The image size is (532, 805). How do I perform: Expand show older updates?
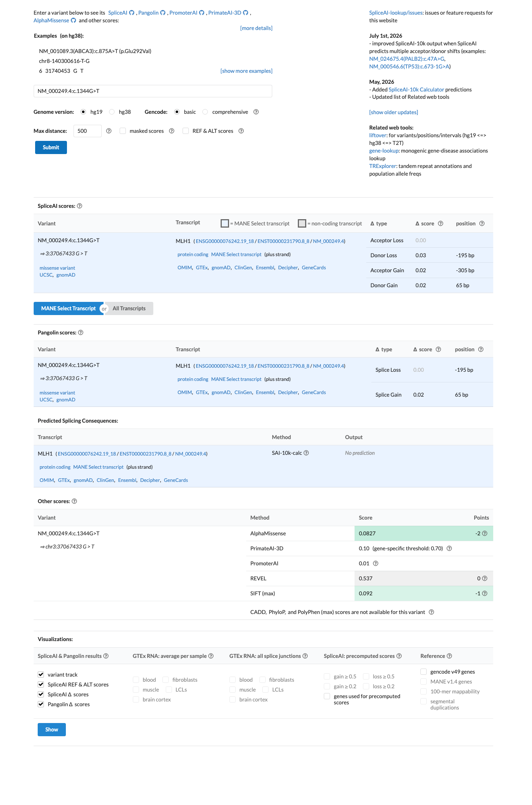[393, 112]
